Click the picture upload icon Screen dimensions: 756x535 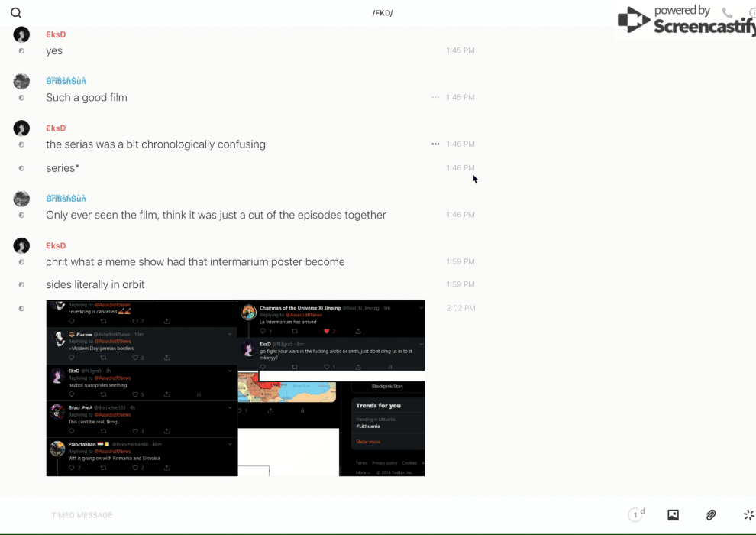[673, 515]
